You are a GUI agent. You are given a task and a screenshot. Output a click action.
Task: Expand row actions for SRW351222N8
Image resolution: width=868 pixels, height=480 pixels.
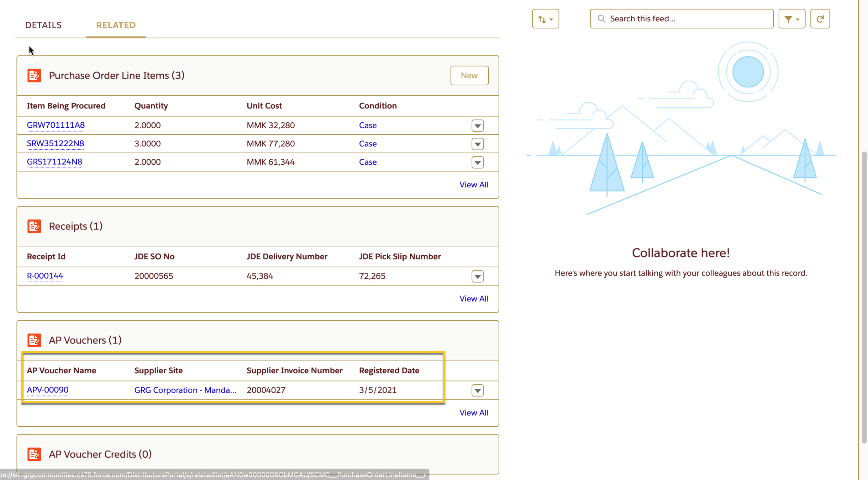coord(478,144)
